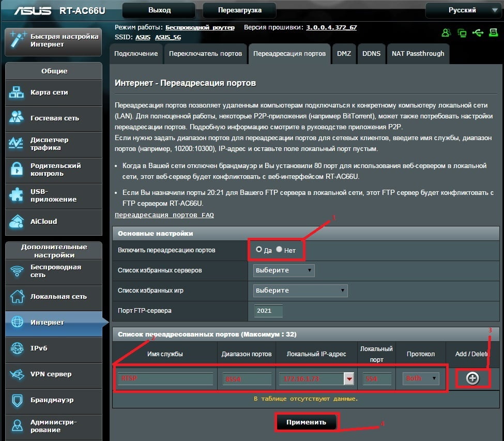Click the local IP address field
The image size is (504, 441).
click(312, 378)
